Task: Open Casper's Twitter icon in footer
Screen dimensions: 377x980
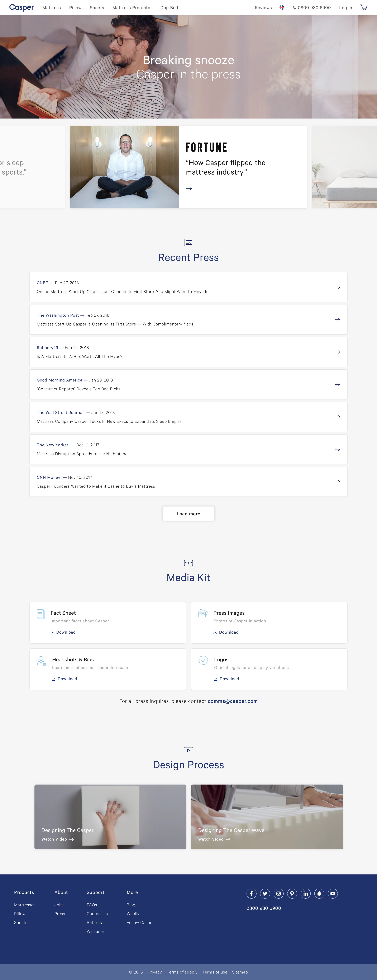Action: pos(265,894)
